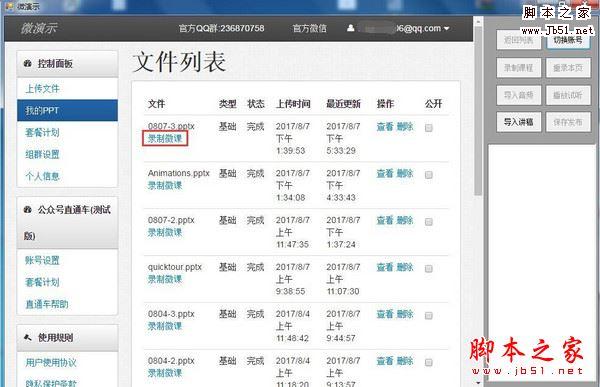Tick the 公开 checkbox for quicktour.pptx
This screenshot has width=600, height=387.
tap(429, 269)
